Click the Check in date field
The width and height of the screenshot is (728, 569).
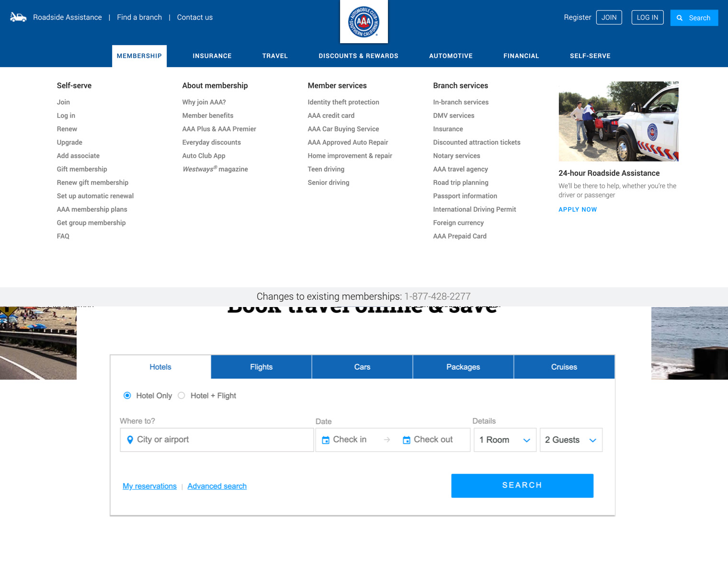point(350,440)
